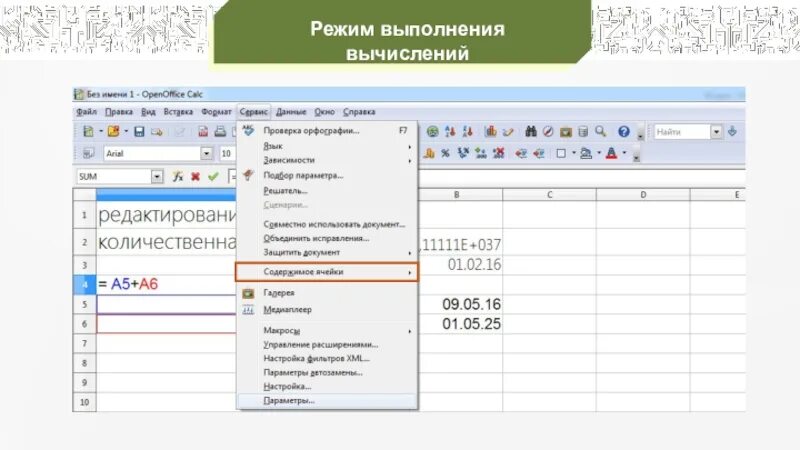Choose Подбор параметра menu entry
800x450 pixels.
pos(327,176)
